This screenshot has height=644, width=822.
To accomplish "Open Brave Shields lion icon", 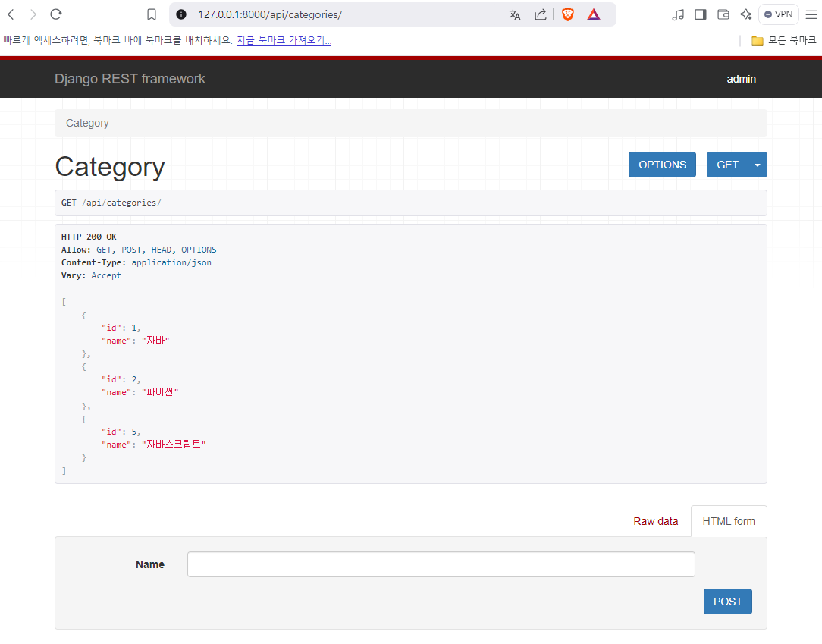I will tap(568, 14).
